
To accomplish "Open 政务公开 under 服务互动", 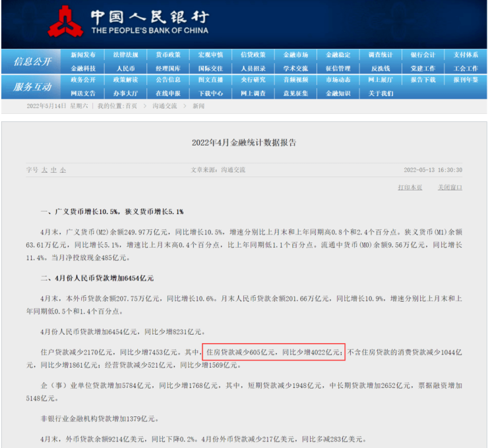I will click(83, 80).
